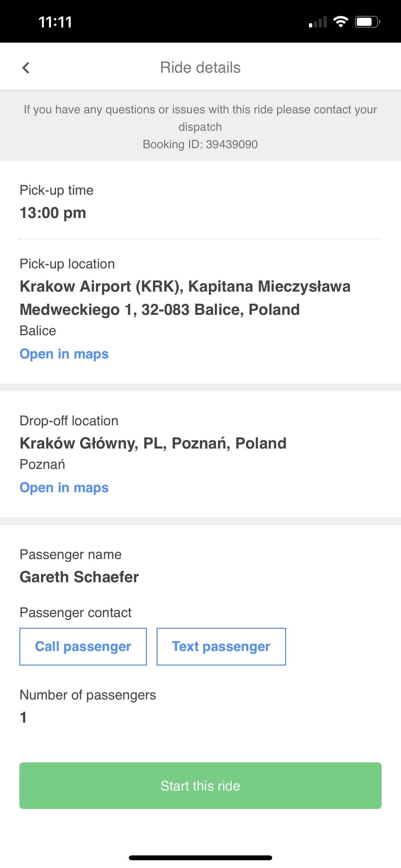Tap the dispatch contact notice banner
The image size is (401, 868).
[200, 126]
